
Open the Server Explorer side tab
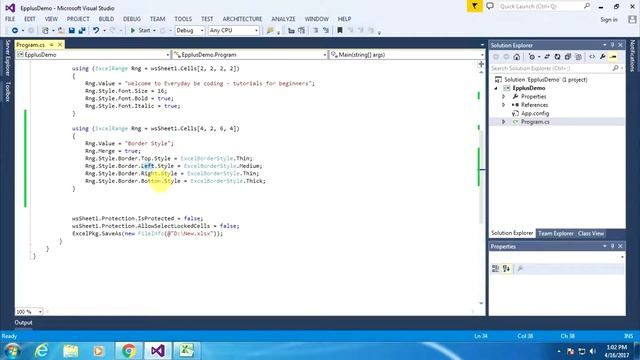(x=7, y=58)
